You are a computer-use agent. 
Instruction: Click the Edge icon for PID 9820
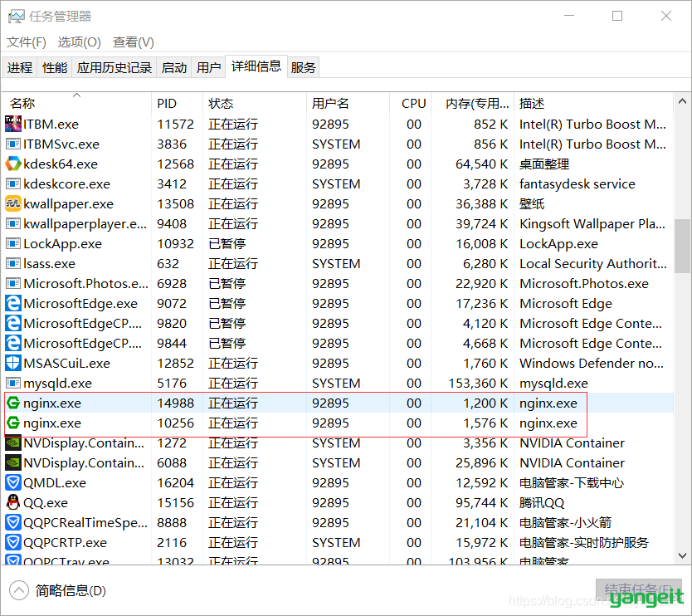12,323
